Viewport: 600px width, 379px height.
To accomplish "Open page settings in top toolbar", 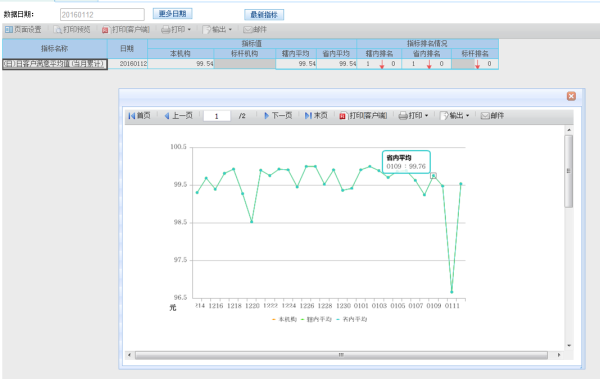I will tap(23, 29).
